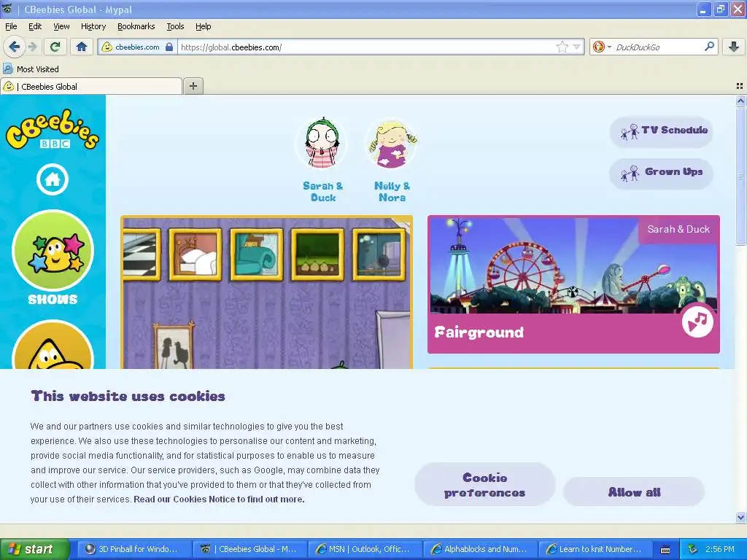Open the Most Visited bookmarks folder
This screenshot has width=747, height=560.
pyautogui.click(x=31, y=69)
